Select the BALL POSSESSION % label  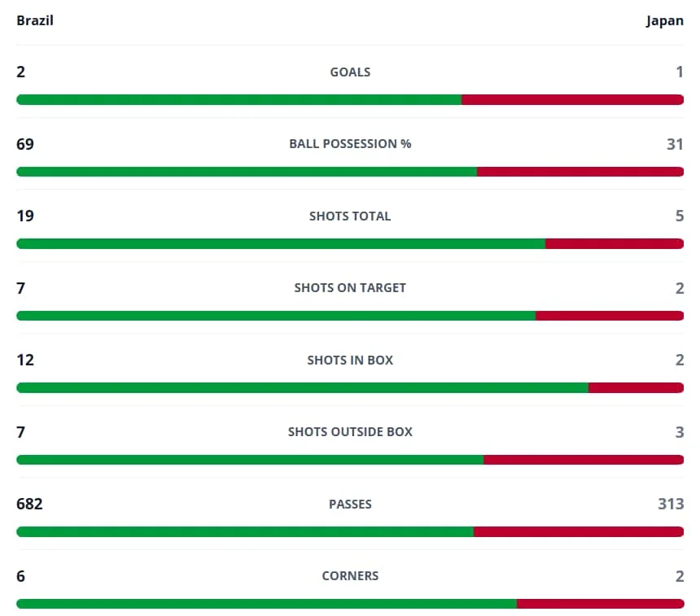350,144
